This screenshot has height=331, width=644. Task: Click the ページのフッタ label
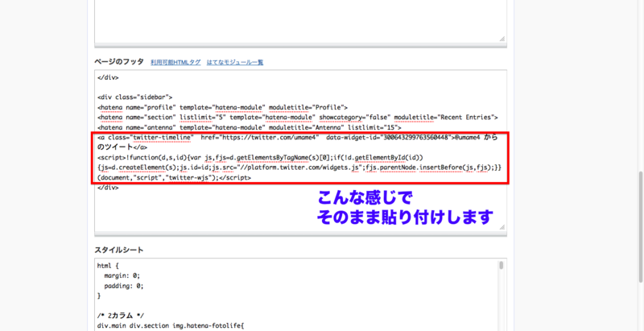click(119, 62)
